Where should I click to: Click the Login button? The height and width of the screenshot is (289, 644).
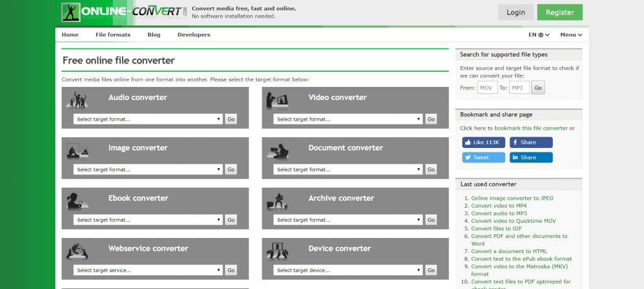[x=515, y=12]
